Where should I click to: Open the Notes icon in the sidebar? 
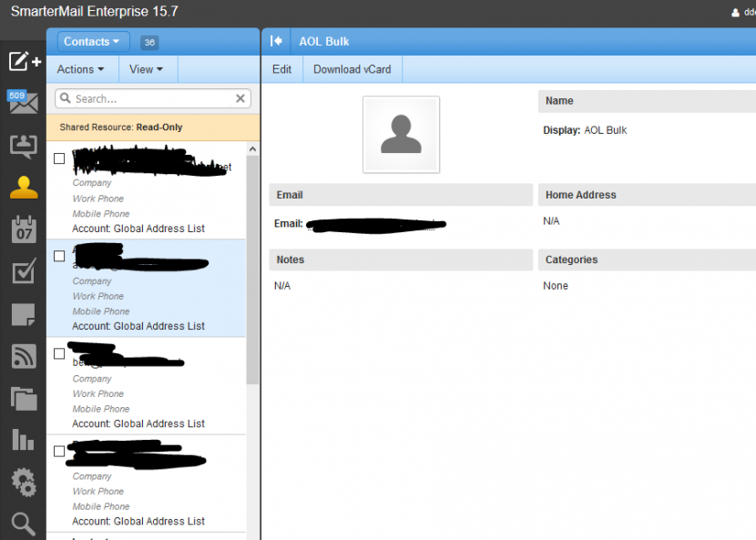23,313
